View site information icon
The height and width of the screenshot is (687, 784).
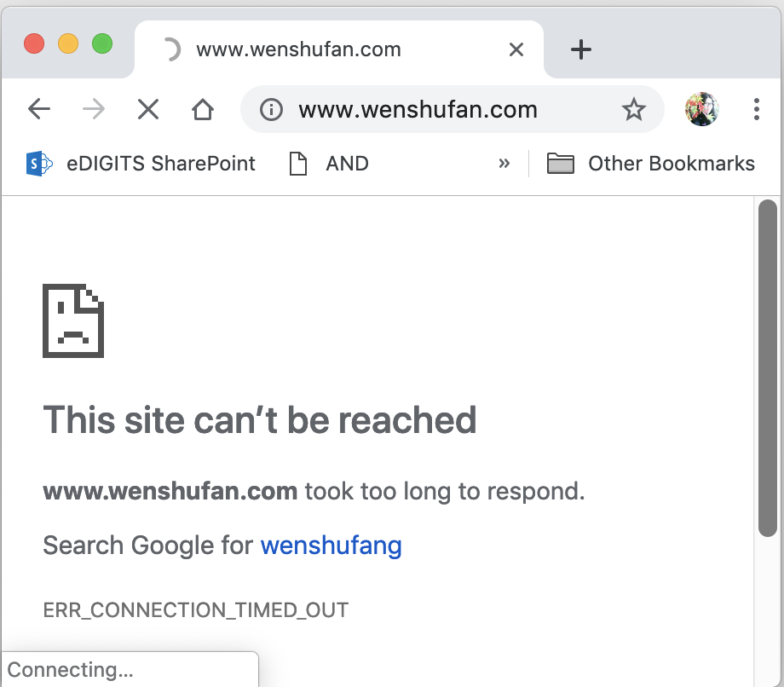pyautogui.click(x=271, y=109)
